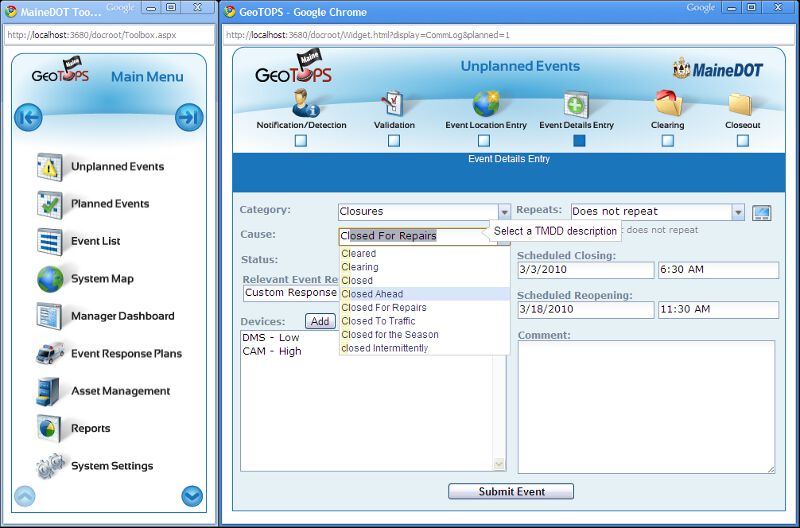Choose Closed from the cause list
The image size is (800, 528).
[x=424, y=281]
